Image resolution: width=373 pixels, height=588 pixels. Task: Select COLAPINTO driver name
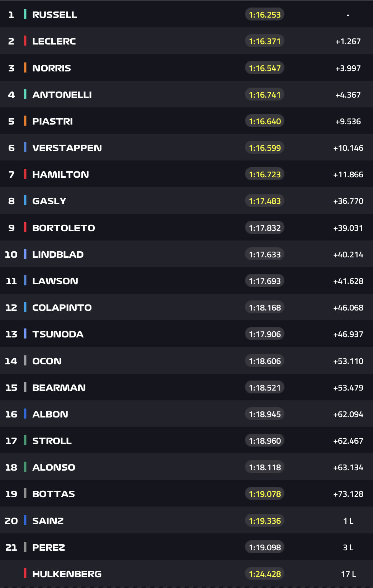click(62, 308)
